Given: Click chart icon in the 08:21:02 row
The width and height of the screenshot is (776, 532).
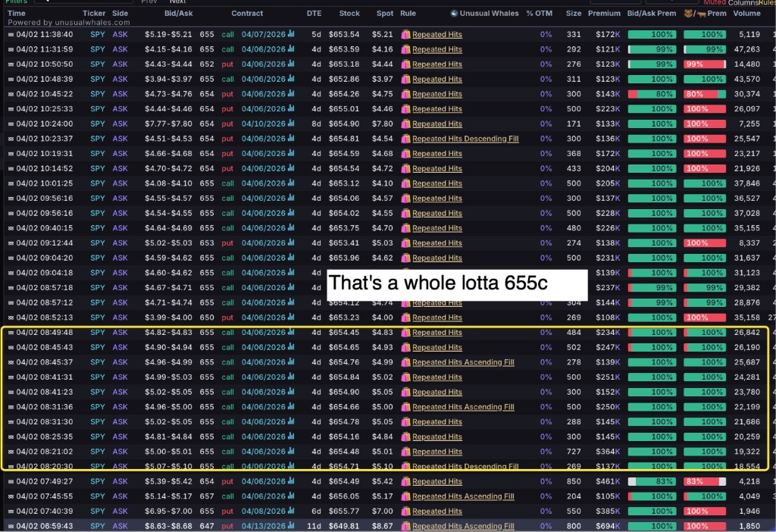Looking at the screenshot, I should (x=291, y=451).
